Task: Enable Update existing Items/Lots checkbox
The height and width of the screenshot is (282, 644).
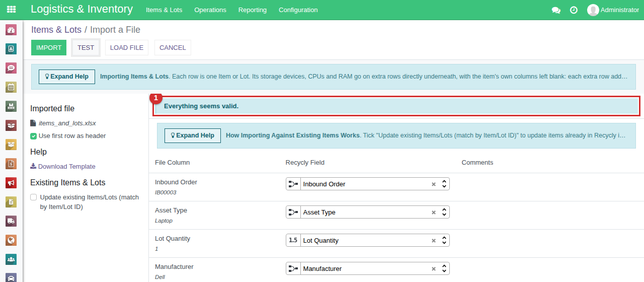Action: tap(33, 197)
